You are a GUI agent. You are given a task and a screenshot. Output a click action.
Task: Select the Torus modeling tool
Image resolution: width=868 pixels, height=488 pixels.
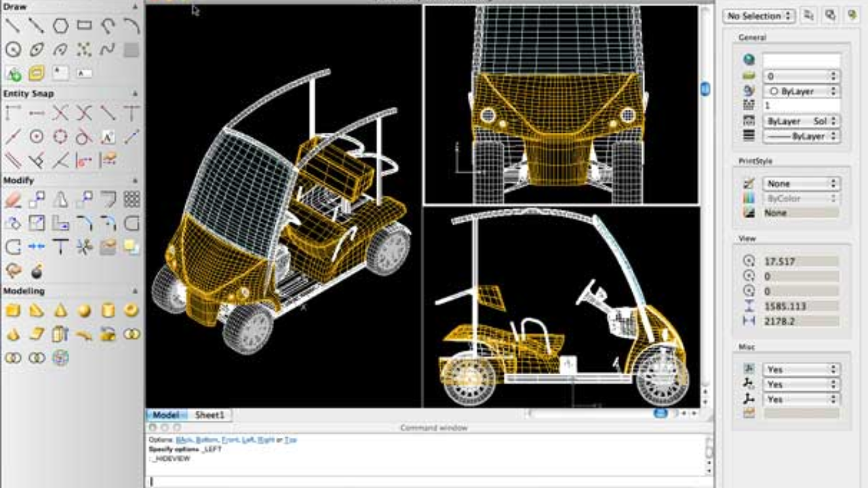(x=132, y=310)
